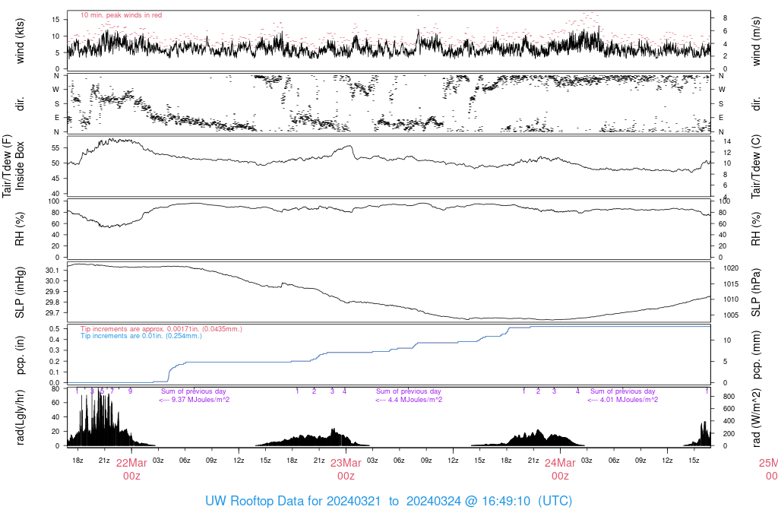Click the purple '7' marker on radiation plot
Screen dimensions: 778x532
(x=112, y=391)
